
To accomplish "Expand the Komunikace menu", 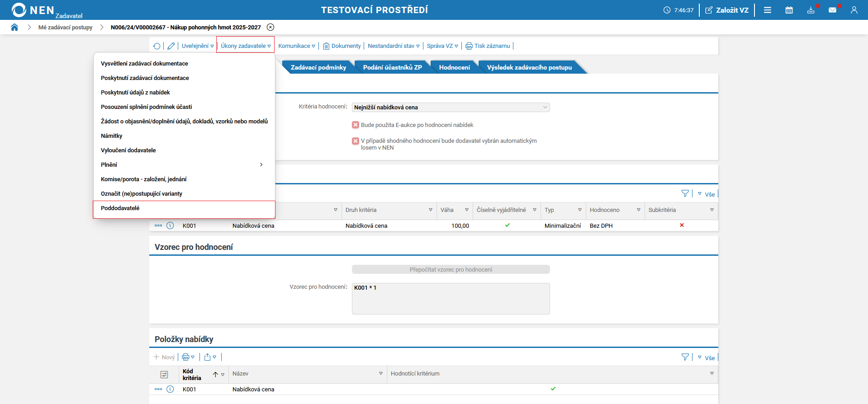I will tap(297, 46).
